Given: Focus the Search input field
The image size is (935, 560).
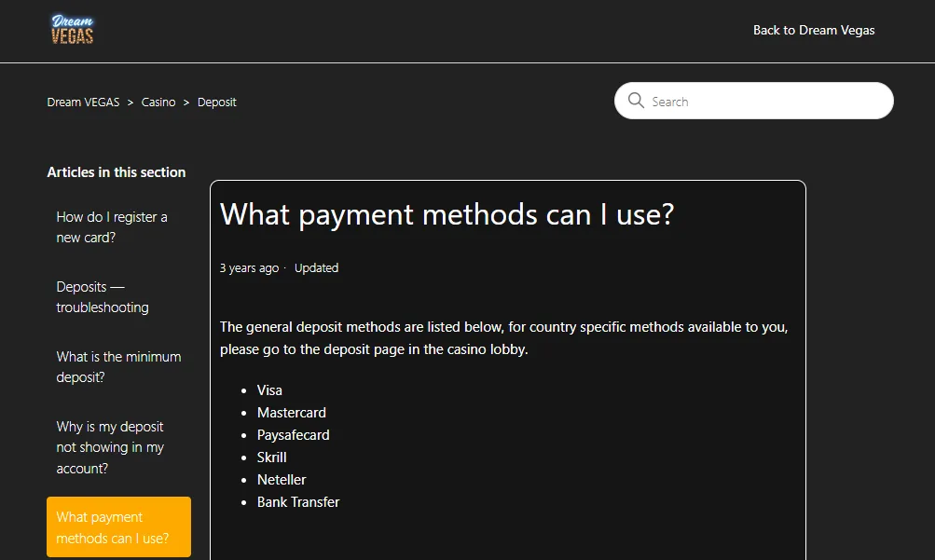Looking at the screenshot, I should click(x=754, y=101).
